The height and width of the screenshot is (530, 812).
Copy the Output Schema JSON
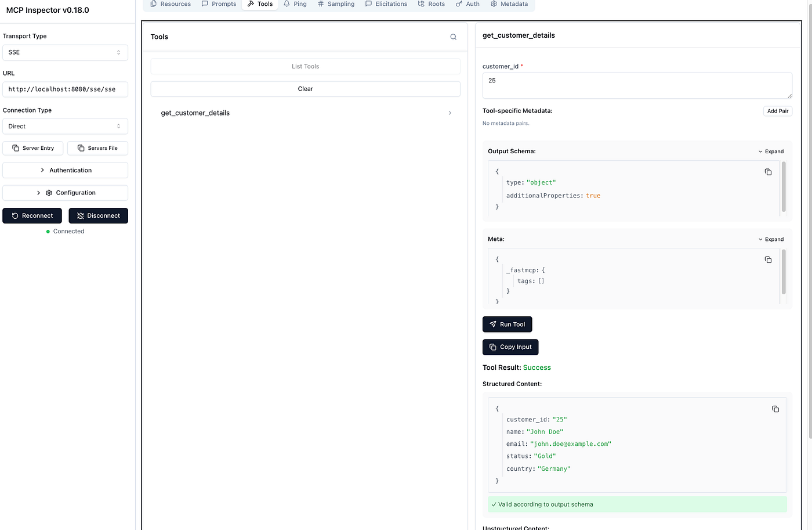pyautogui.click(x=768, y=172)
